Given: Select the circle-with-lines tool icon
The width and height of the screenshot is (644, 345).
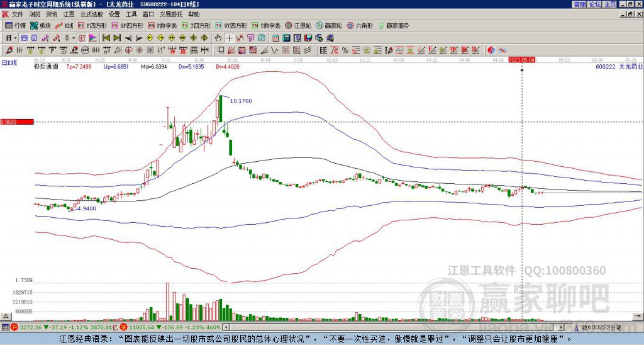Looking at the screenshot, I should [85, 50].
